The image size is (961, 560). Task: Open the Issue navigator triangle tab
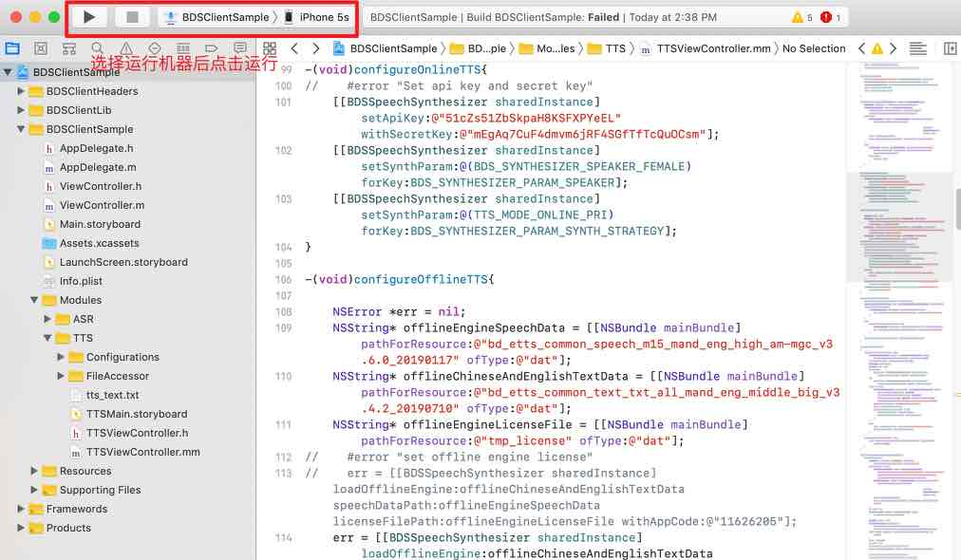[x=126, y=48]
